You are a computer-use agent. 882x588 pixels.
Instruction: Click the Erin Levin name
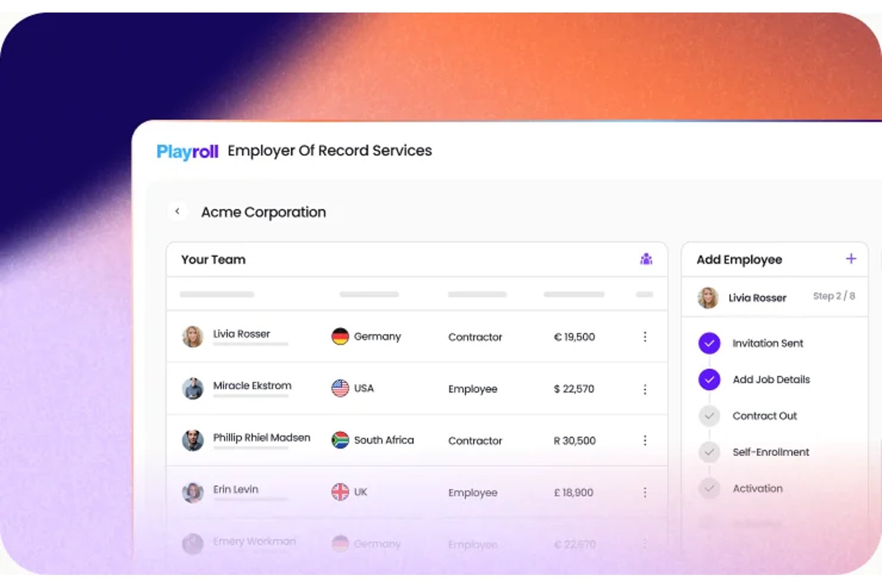235,489
